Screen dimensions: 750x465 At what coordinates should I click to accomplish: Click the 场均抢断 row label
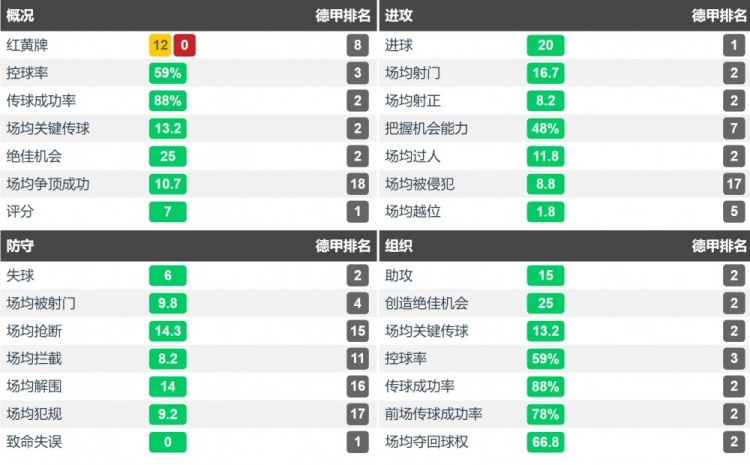34,331
